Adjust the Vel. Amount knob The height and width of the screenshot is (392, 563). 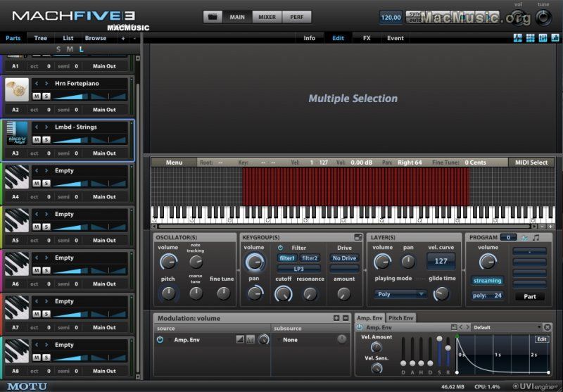377,347
